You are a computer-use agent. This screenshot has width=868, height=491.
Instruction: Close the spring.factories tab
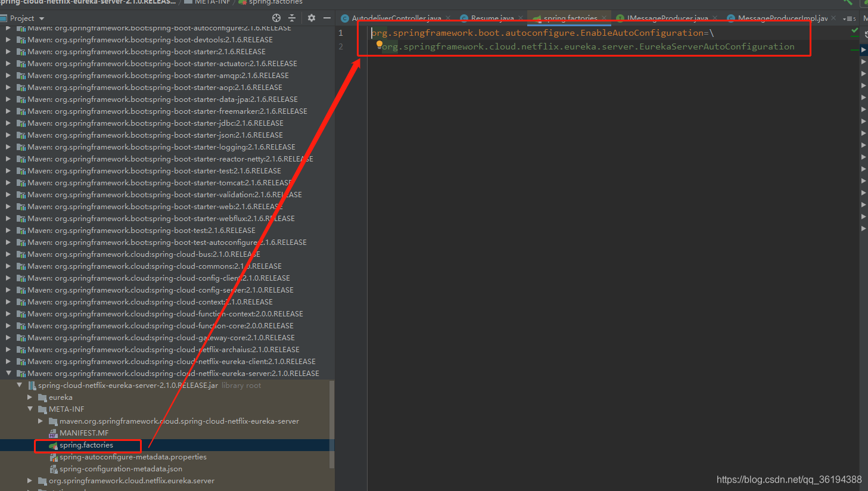pyautogui.click(x=603, y=18)
